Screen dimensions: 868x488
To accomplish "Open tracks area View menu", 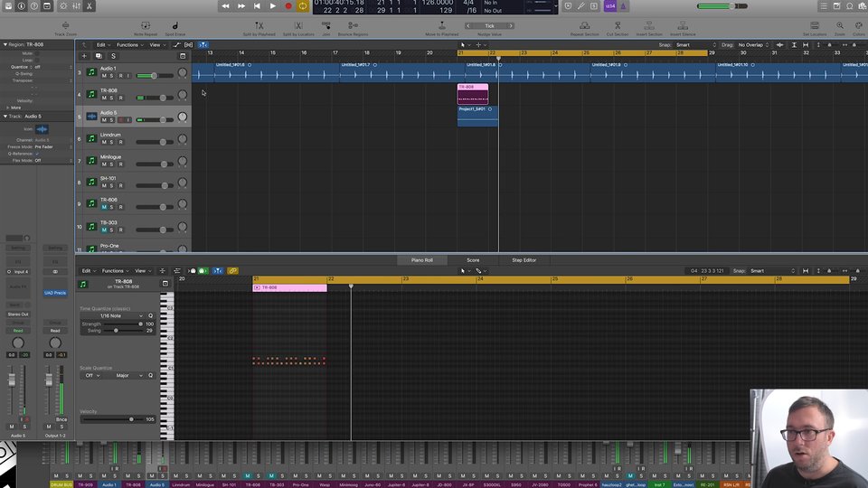I will pyautogui.click(x=157, y=45).
